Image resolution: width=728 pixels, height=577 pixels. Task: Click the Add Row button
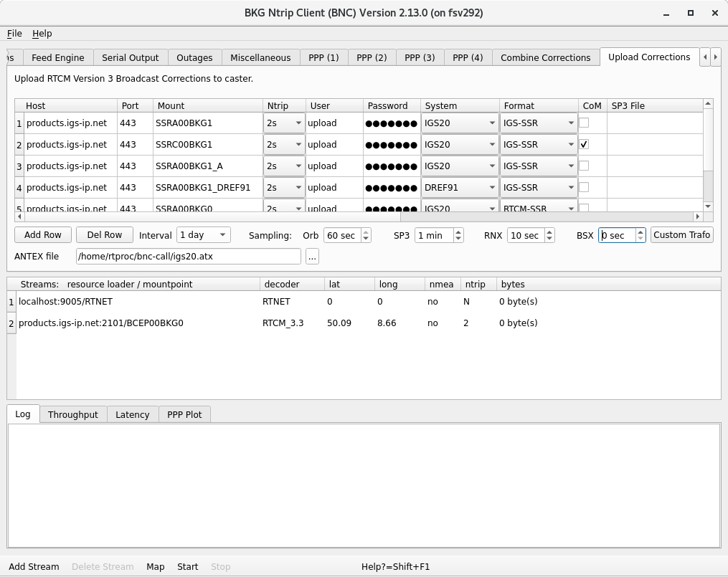coord(43,235)
